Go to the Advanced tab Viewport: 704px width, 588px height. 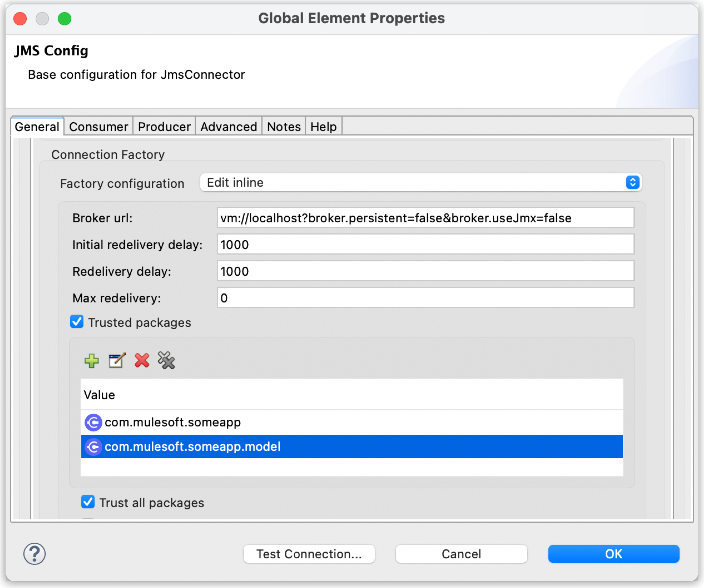(x=229, y=127)
